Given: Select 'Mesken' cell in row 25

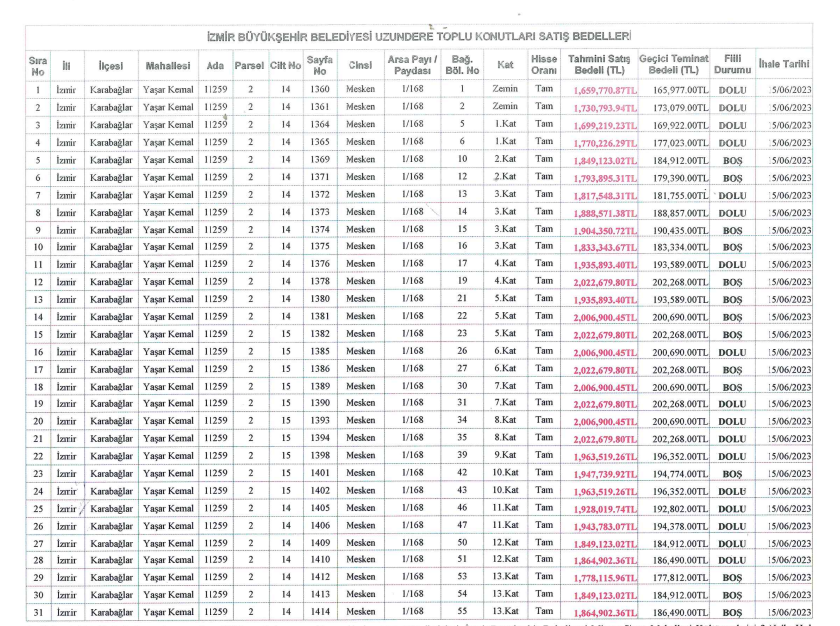Looking at the screenshot, I should click(x=360, y=508).
